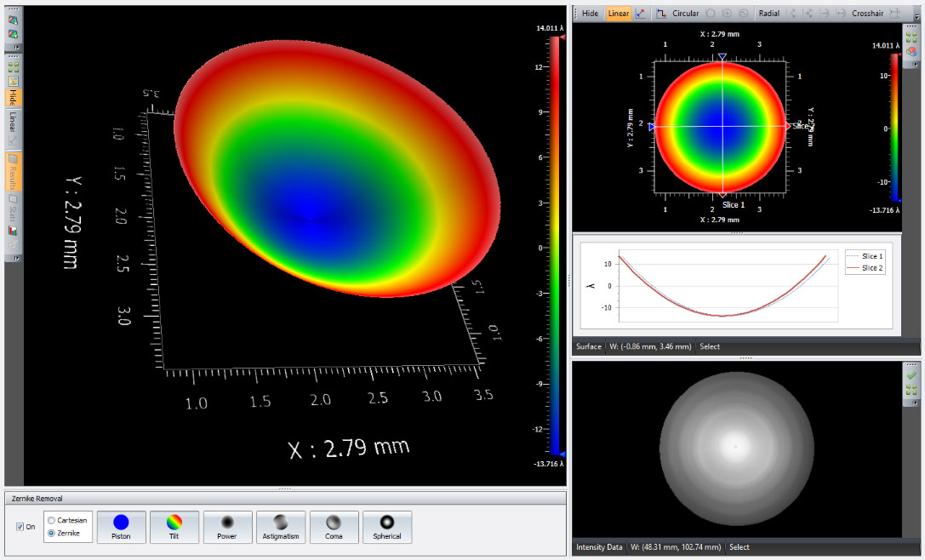Click Hide in the slice toolbar
Screen dimensions: 925x560
click(x=590, y=14)
